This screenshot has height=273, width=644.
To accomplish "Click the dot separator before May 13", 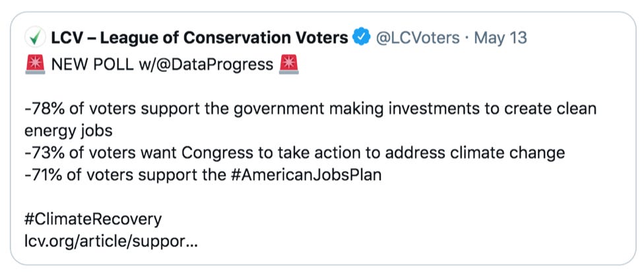I will [x=467, y=38].
